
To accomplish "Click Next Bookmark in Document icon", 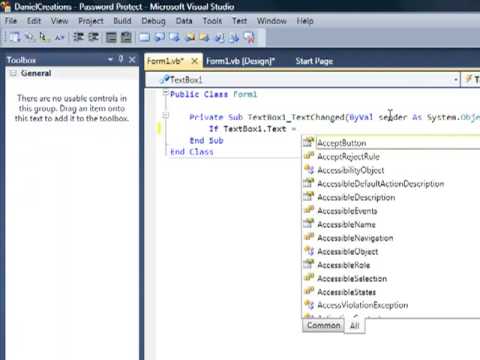I will [234, 37].
